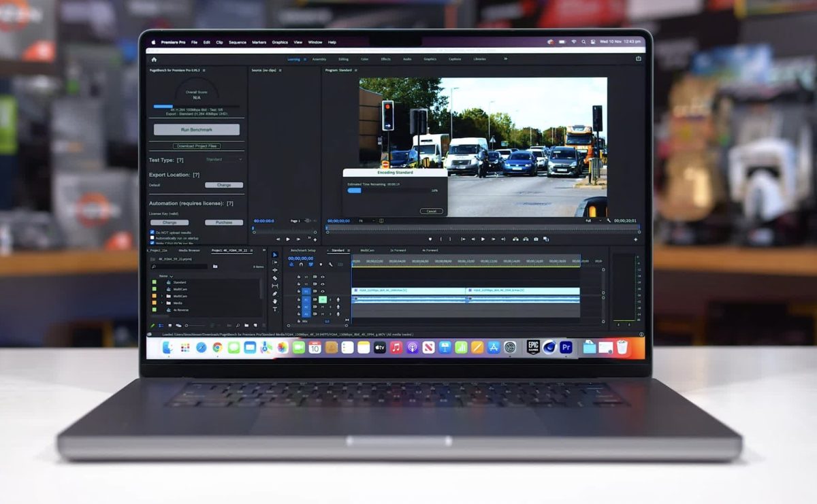Toggle V1 track eye visibility
817x504 pixels.
[323, 292]
